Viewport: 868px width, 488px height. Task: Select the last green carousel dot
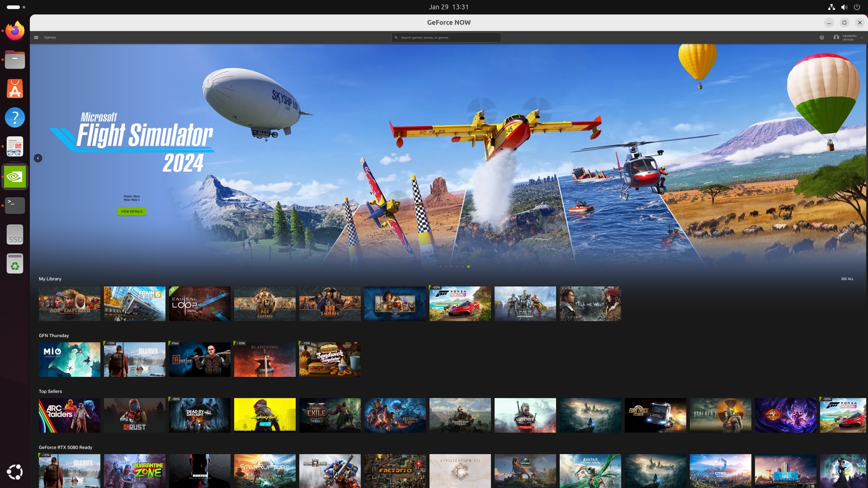click(468, 267)
